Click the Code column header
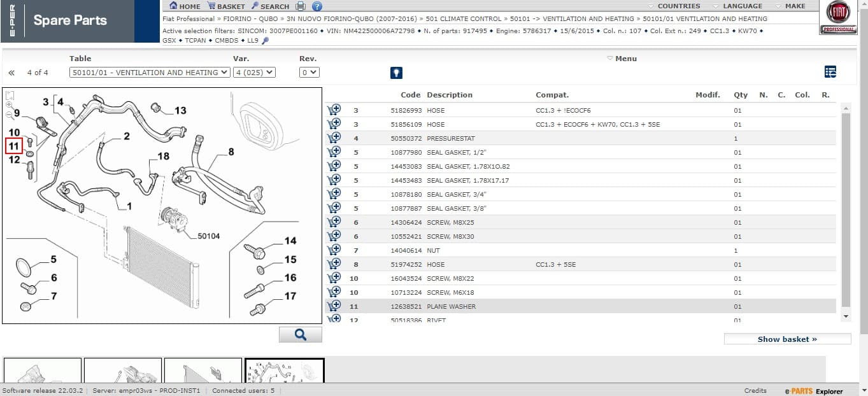 411,95
